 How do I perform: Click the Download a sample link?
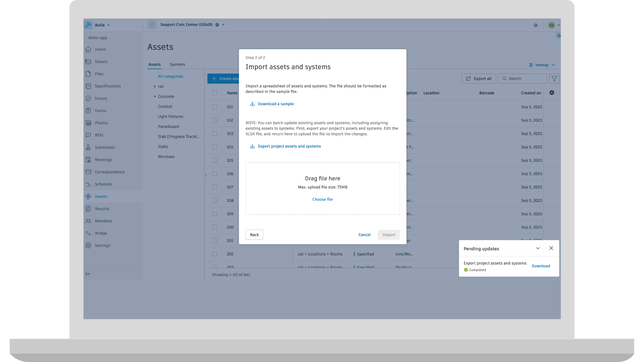tap(275, 104)
